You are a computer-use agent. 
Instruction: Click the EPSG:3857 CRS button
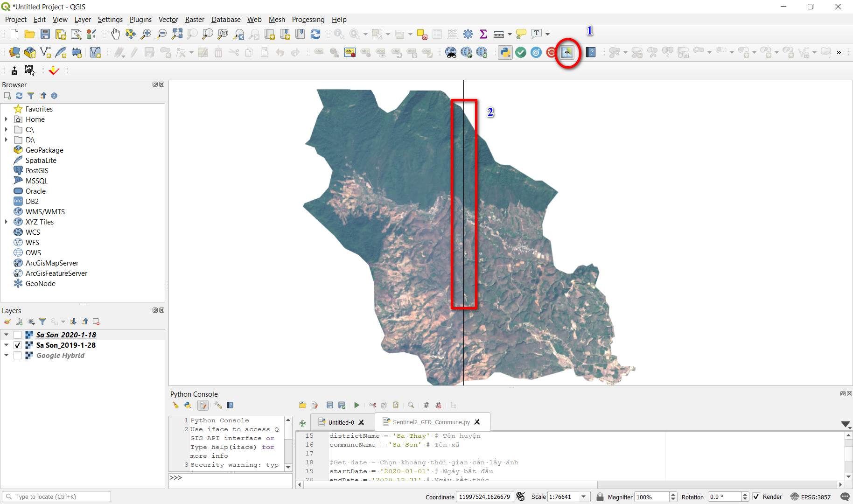coord(811,497)
